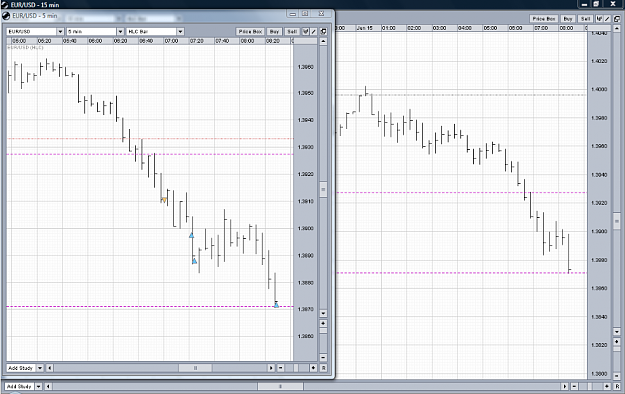Viewport: 625px width, 394px height.
Task: Click Buy in the 15 min window
Action: (568, 19)
